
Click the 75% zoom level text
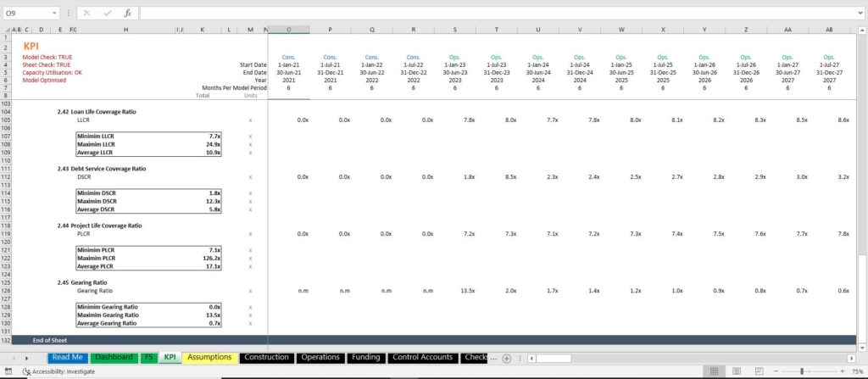pyautogui.click(x=858, y=371)
